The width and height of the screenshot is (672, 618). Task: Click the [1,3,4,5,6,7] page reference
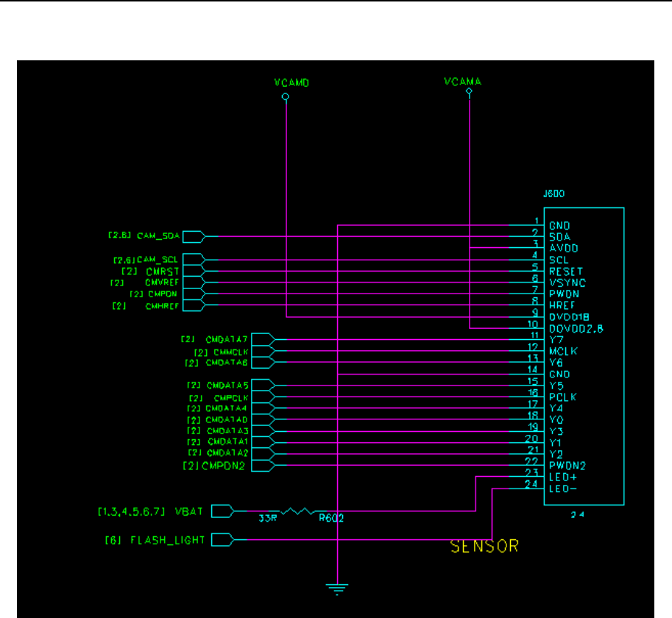tap(131, 512)
